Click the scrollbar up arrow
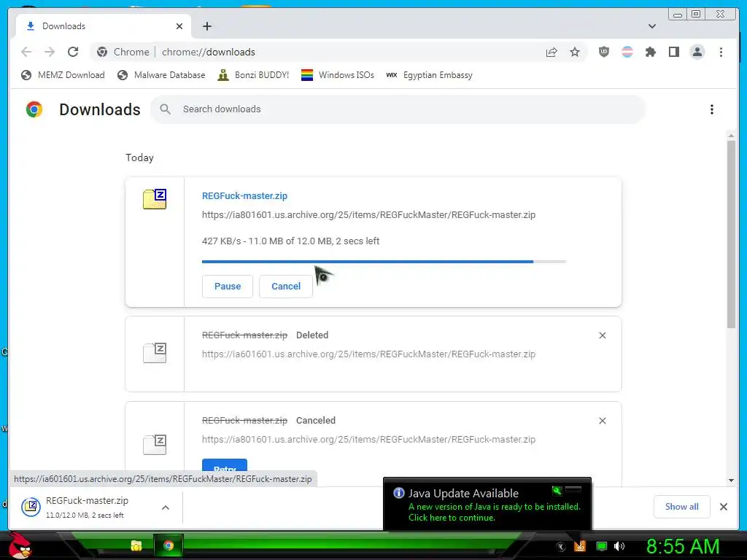Viewport: 747px width, 560px height. (x=731, y=136)
